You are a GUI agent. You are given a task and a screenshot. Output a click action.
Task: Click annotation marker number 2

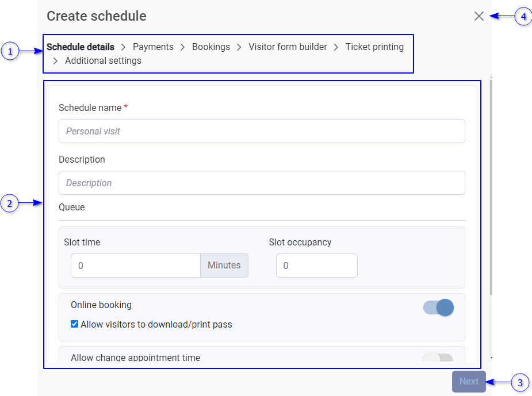pyautogui.click(x=10, y=203)
